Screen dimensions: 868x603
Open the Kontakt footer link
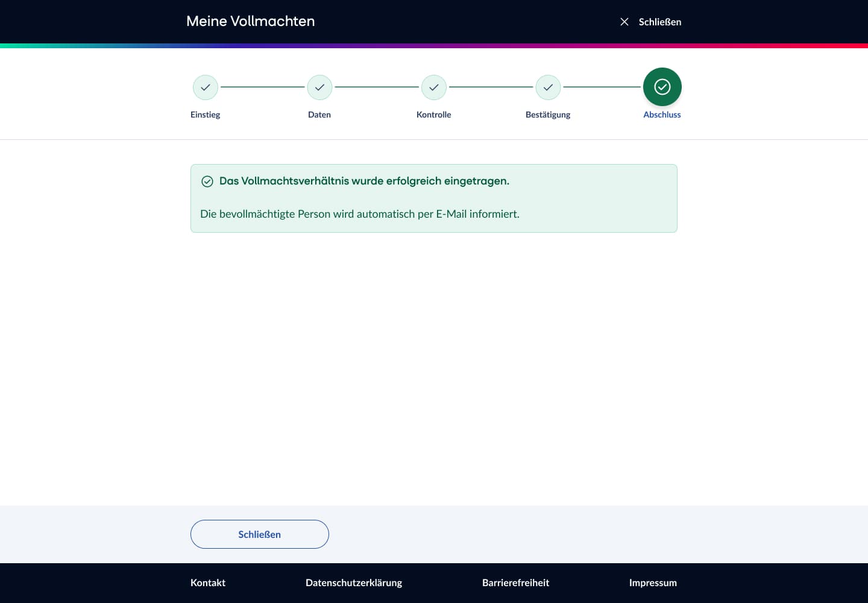click(x=208, y=582)
